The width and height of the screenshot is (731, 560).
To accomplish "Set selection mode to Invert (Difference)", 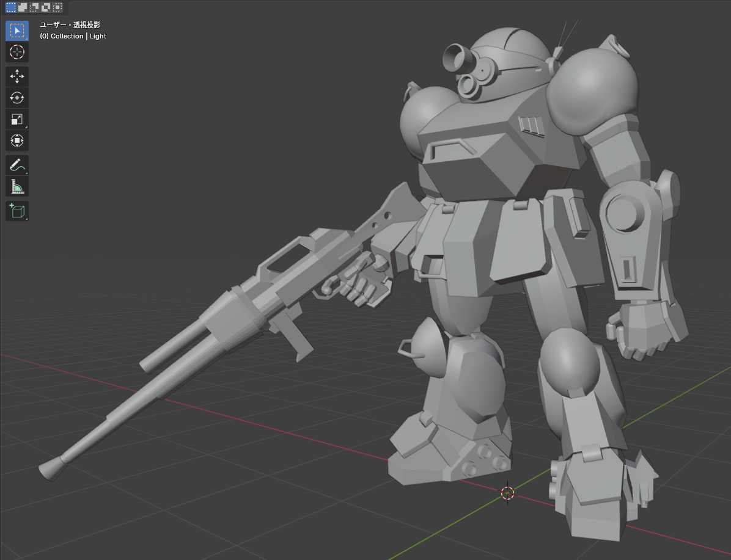I will point(46,7).
